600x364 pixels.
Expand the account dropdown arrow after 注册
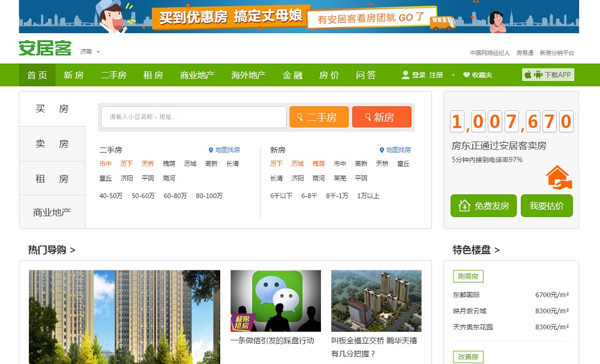tap(453, 75)
